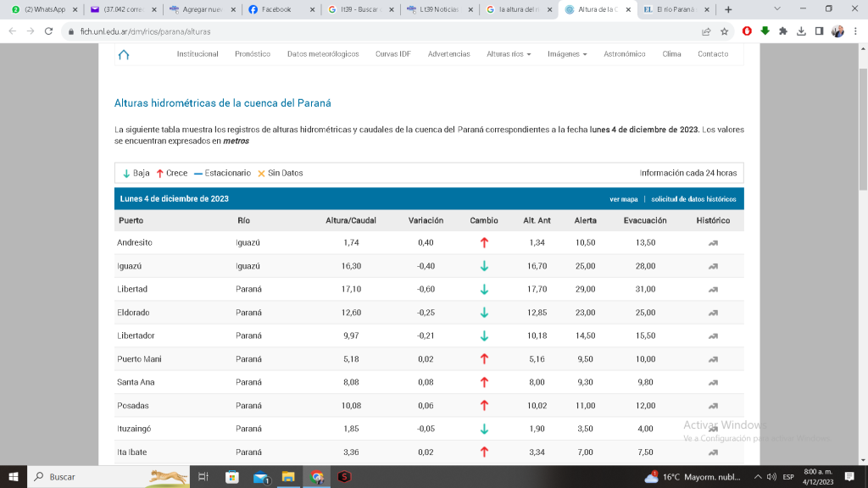Expand the Alturas ríos dropdown menu
The image size is (868, 488).
(x=509, y=54)
